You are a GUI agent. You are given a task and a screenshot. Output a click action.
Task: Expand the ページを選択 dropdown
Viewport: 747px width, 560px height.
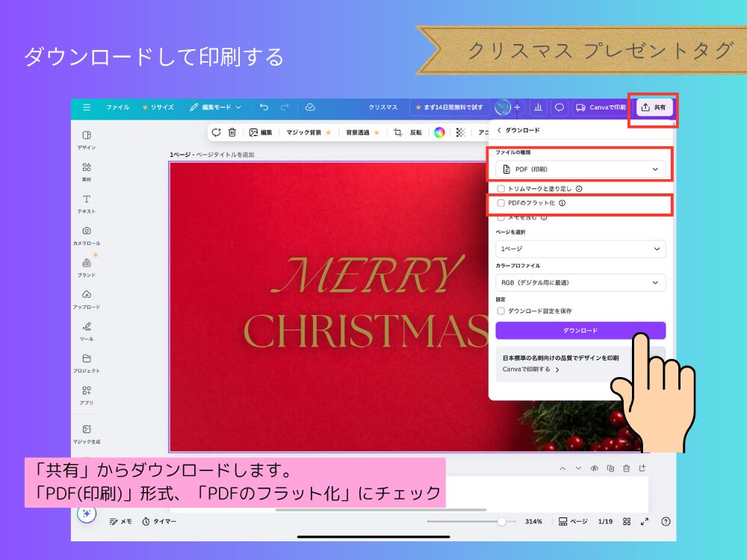point(580,249)
